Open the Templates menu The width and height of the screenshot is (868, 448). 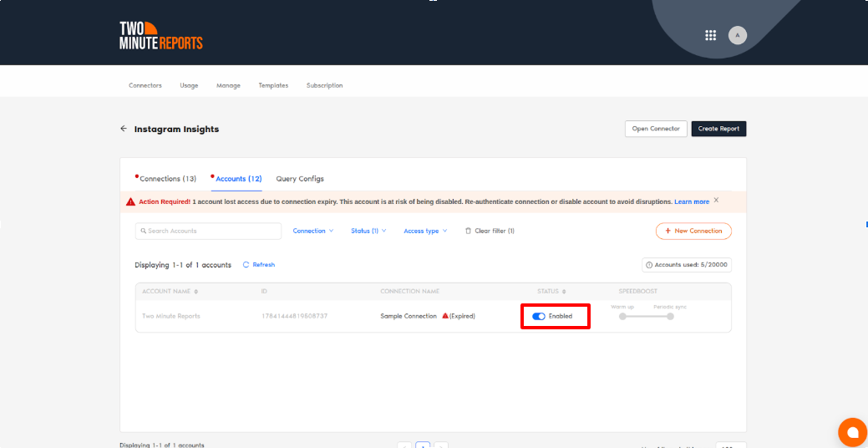pos(273,85)
